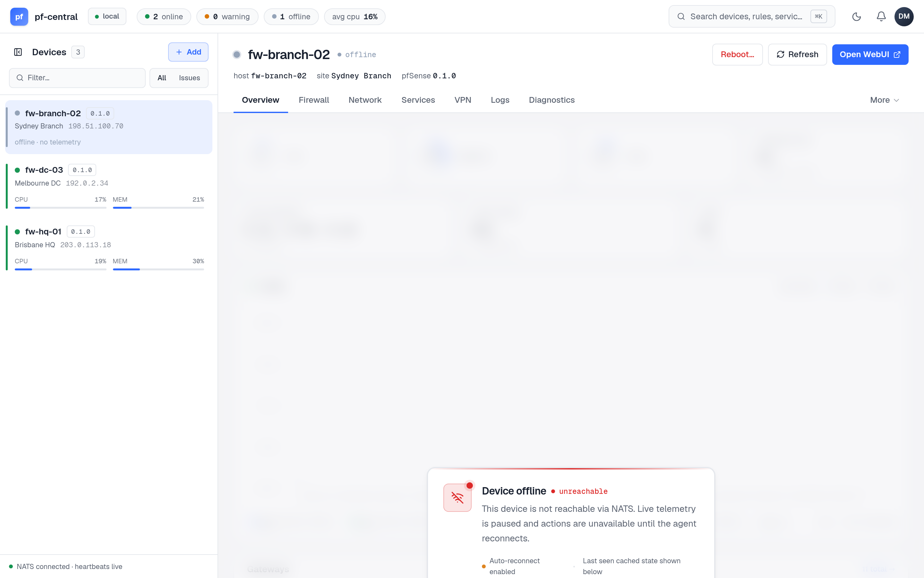Screen dimensions: 924x578
Task: Filter by 0 warning status pill
Action: click(227, 16)
